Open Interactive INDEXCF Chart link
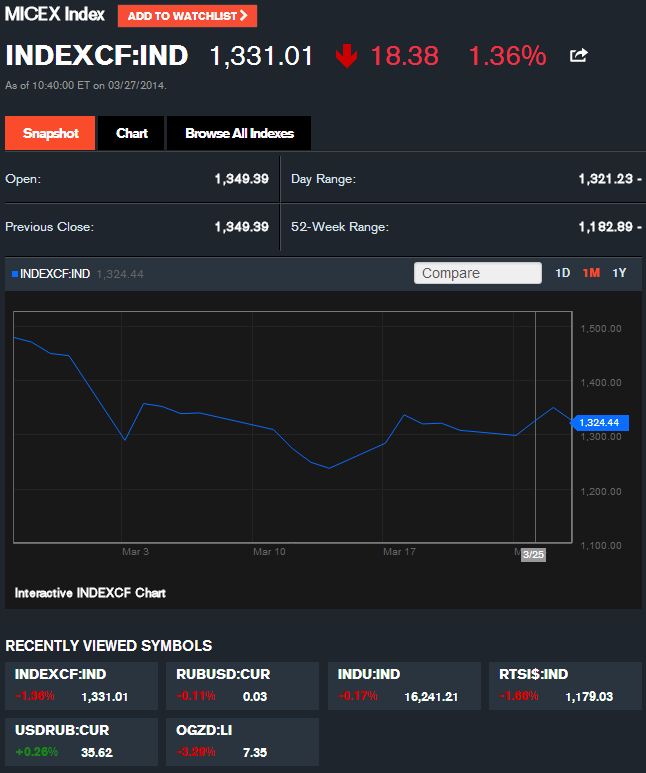 point(90,593)
